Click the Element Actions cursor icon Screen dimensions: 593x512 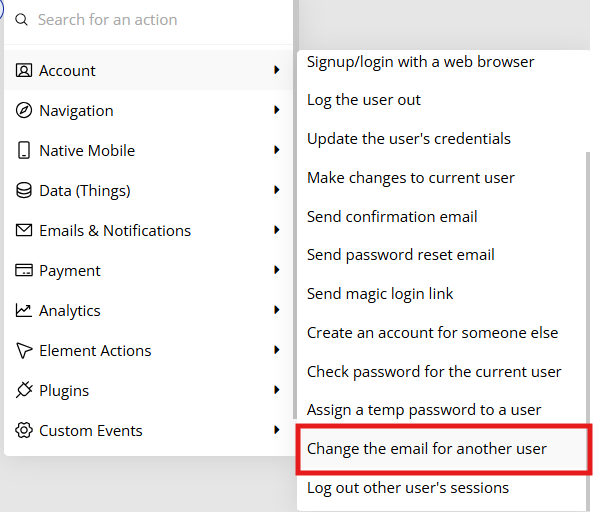point(23,350)
